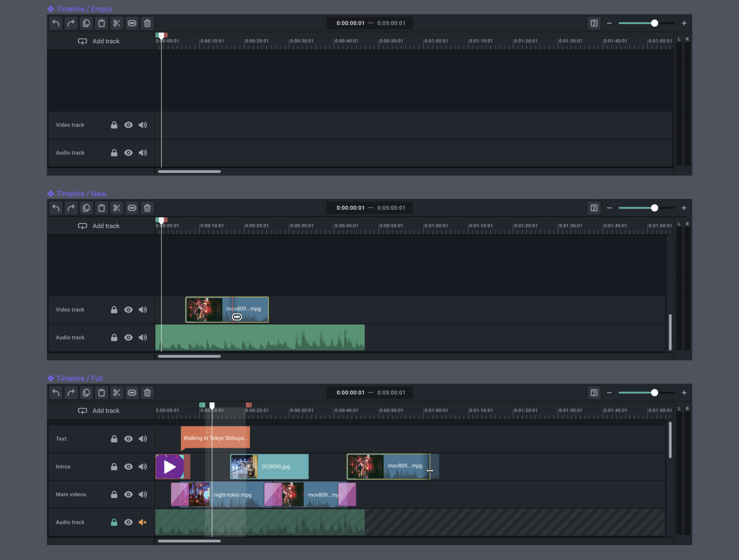Click redo in the Full timeline toolbar

pos(71,392)
